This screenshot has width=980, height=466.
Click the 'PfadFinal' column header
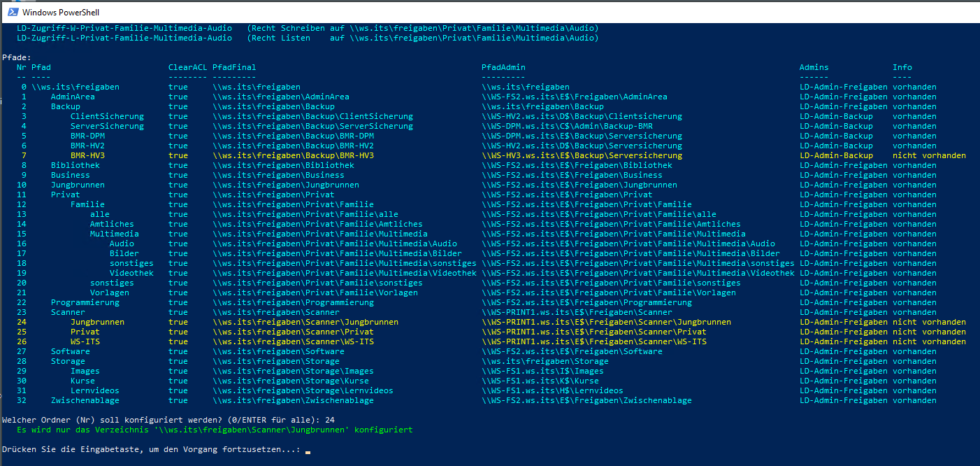tap(234, 67)
